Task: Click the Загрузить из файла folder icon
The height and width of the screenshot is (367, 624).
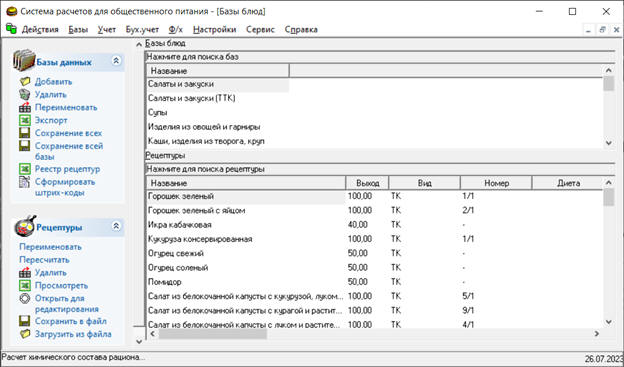Action: [25, 334]
